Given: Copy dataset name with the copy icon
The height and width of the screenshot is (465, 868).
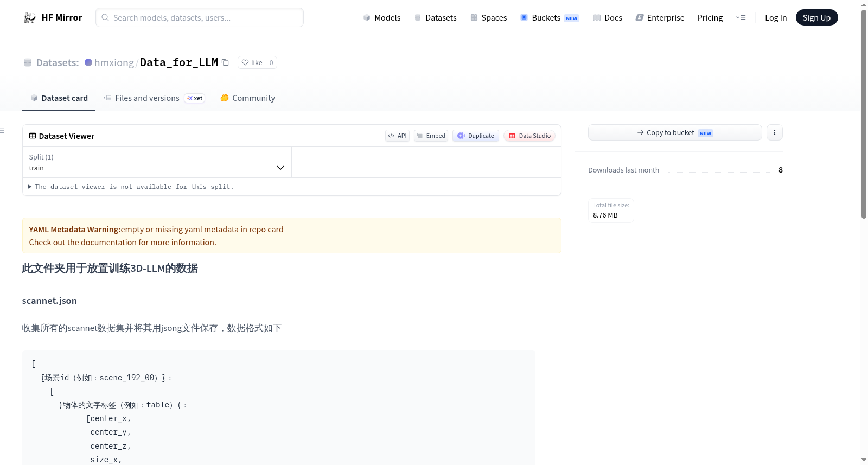Looking at the screenshot, I should tap(225, 62).
